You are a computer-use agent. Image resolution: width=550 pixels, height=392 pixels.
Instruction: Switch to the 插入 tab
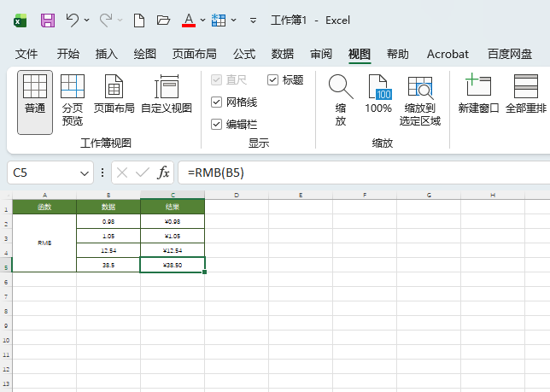pos(107,54)
